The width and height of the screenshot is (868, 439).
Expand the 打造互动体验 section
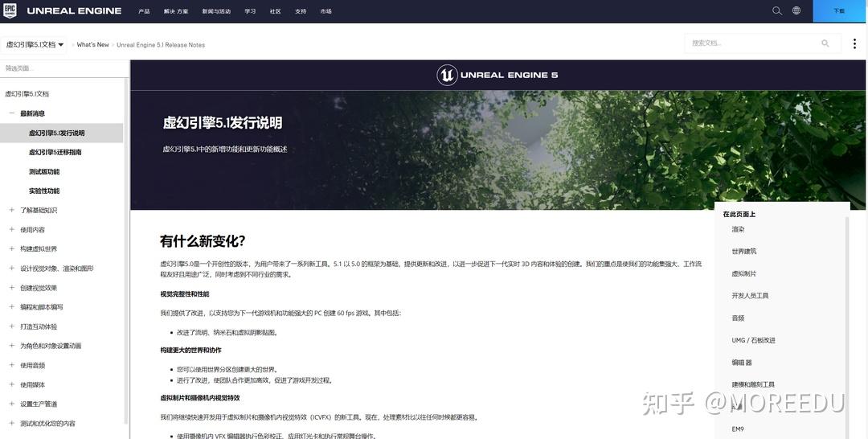click(x=11, y=326)
